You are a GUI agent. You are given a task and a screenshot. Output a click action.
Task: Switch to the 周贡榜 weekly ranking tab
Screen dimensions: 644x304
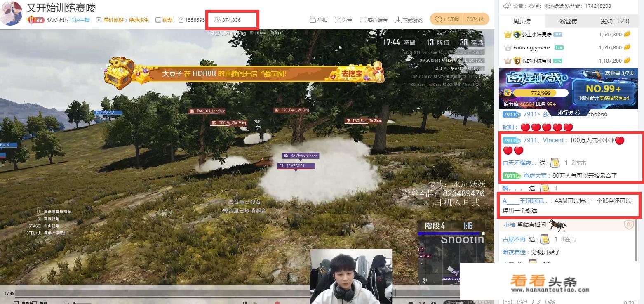tap(522, 21)
